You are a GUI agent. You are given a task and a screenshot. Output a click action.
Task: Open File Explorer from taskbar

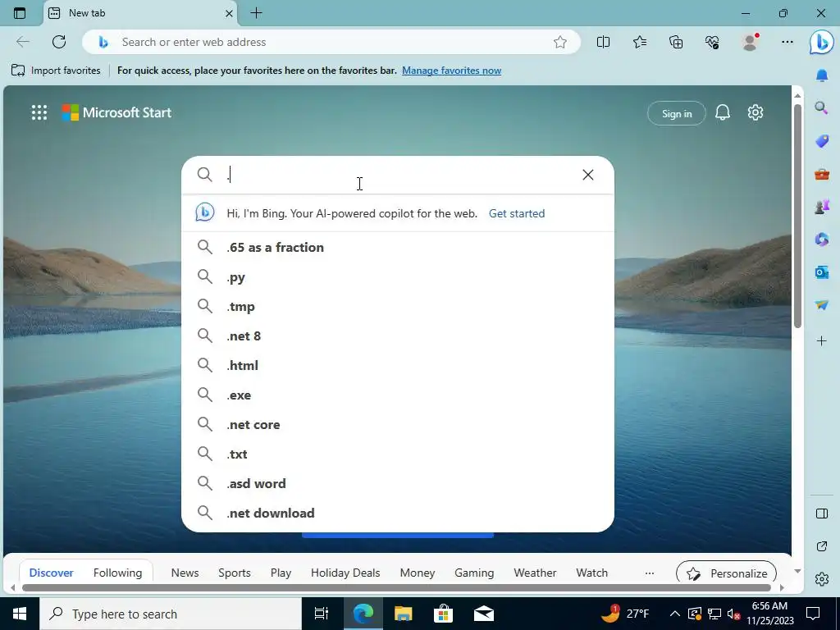click(403, 614)
